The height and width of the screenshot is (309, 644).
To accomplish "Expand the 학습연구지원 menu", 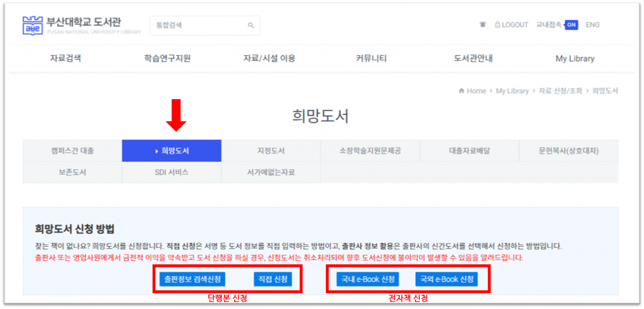I will click(x=167, y=58).
